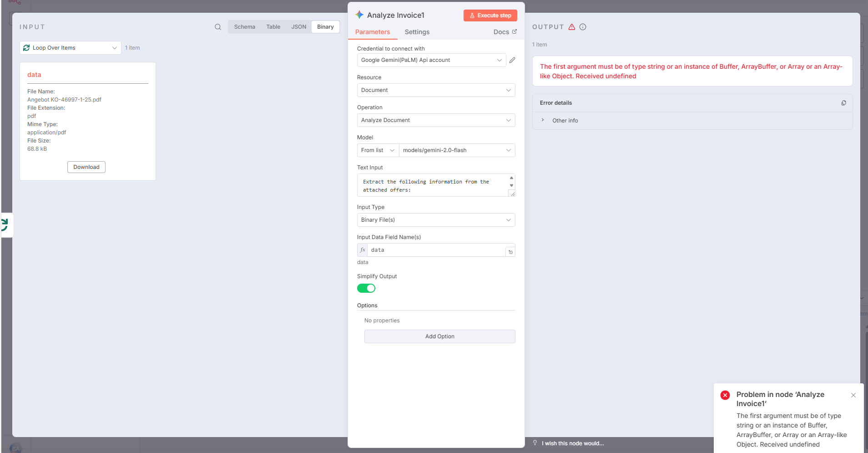This screenshot has height=453, width=868.
Task: Click the output info circle icon
Action: 583,27
